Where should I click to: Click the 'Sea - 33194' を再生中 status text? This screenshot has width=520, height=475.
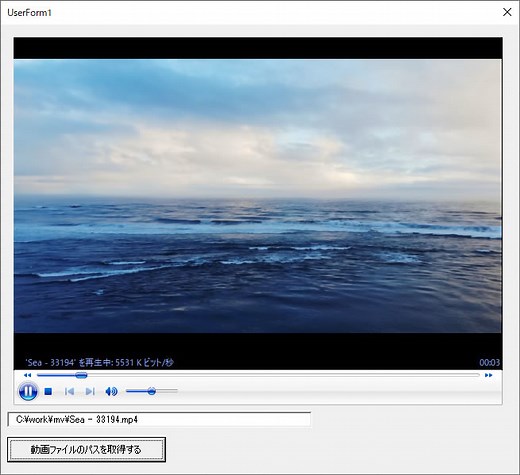(x=99, y=362)
